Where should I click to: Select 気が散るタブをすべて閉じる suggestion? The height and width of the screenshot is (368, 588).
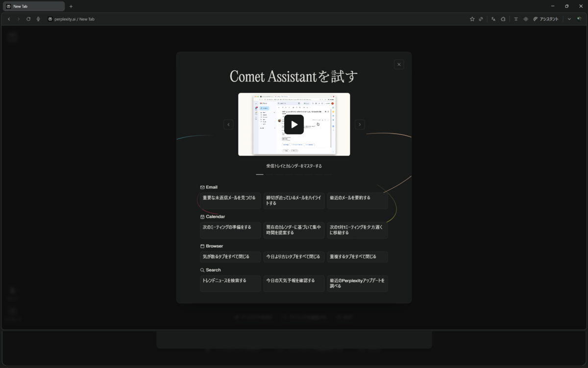click(x=230, y=256)
